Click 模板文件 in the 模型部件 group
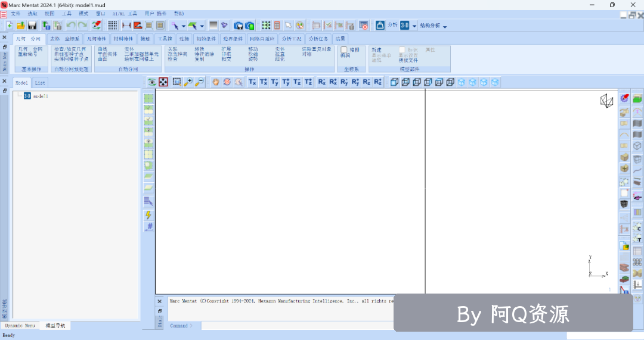 pos(408,60)
